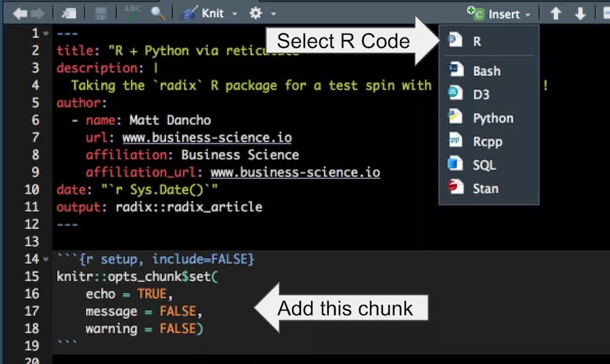Click the R file icon in menu
Viewport: 610px width, 364px height.
point(455,39)
